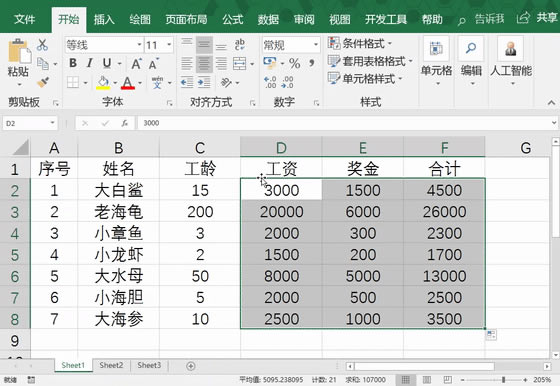
Task: Click the Cut scissors icon
Action: (42, 45)
